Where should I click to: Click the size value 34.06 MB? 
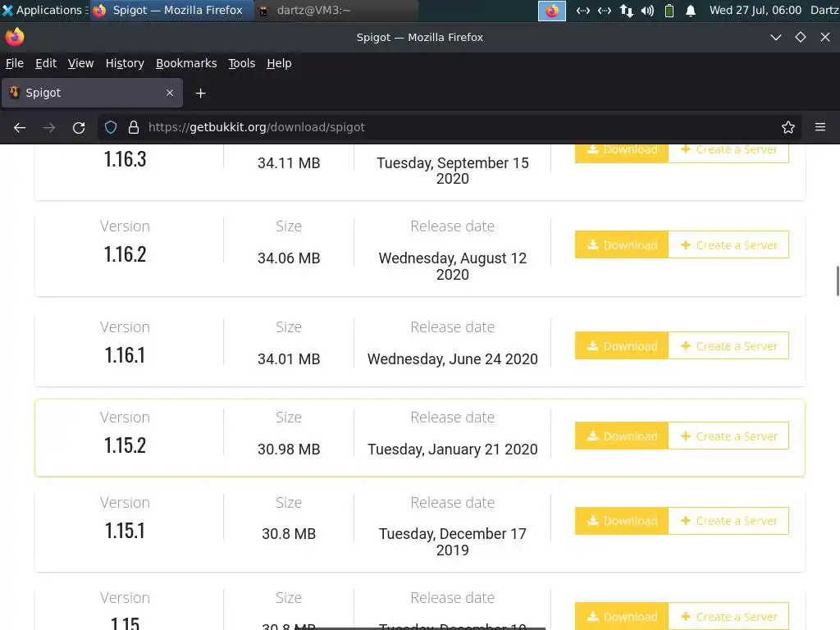[289, 258]
